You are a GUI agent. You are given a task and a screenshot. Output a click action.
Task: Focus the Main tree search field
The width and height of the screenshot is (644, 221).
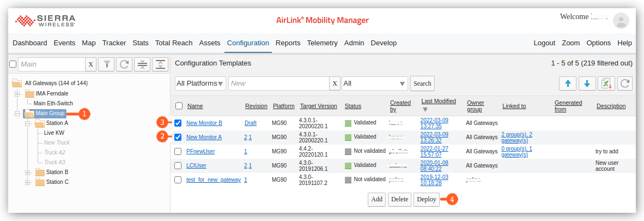click(x=52, y=64)
